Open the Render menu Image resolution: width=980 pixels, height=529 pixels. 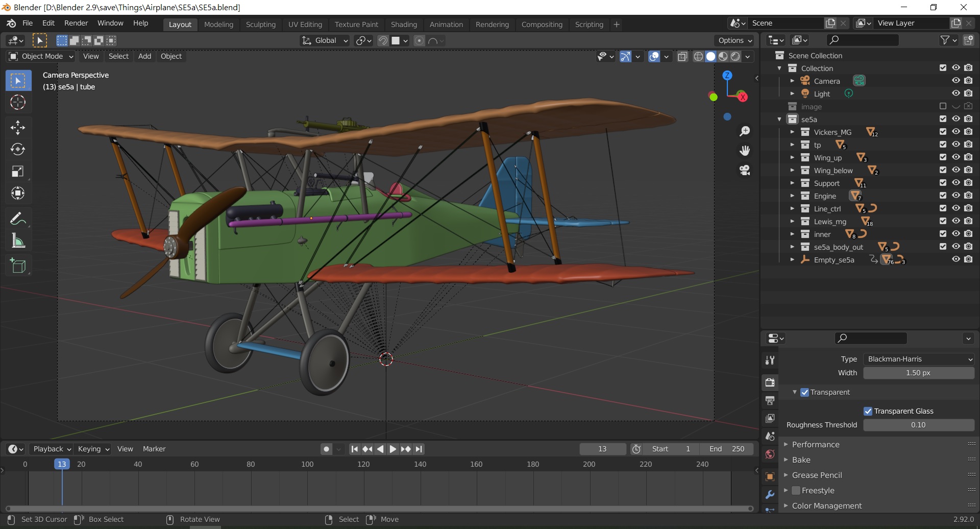tap(76, 23)
